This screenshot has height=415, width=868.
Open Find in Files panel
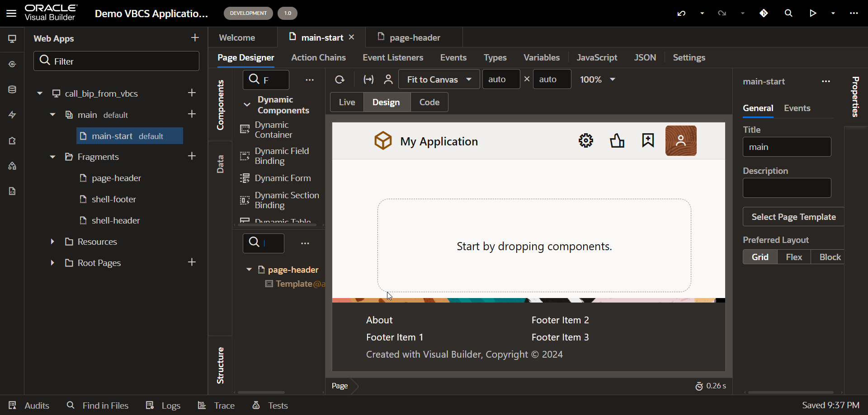pos(98,406)
